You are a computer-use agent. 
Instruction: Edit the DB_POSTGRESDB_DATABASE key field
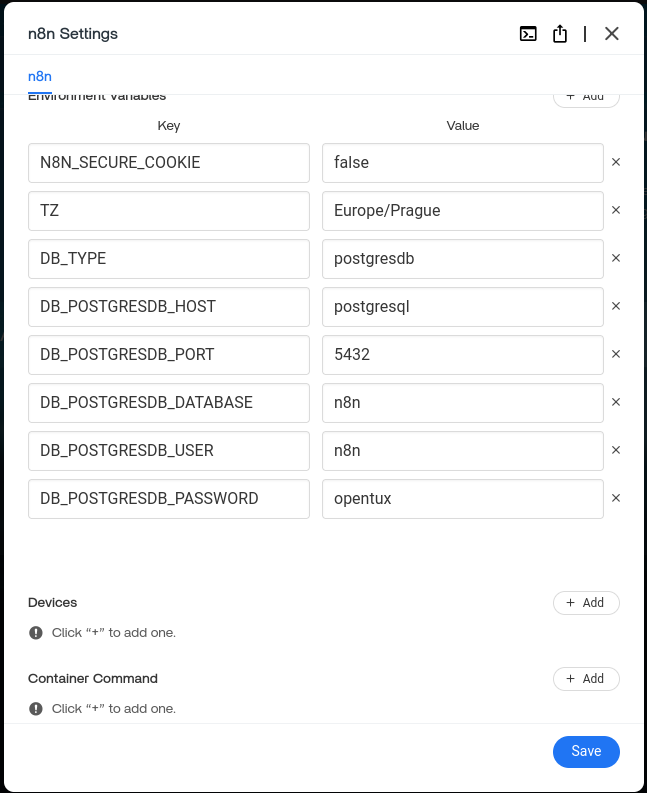(169, 403)
